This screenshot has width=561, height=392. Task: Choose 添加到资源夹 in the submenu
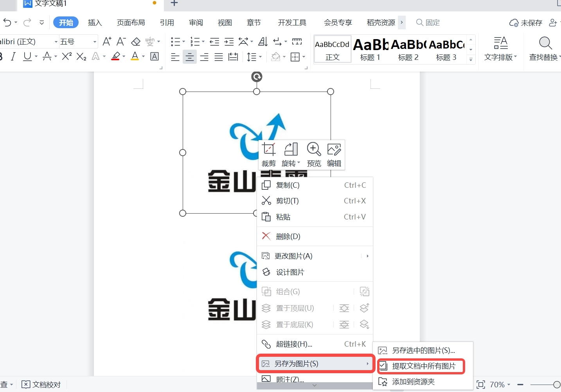pyautogui.click(x=423, y=382)
